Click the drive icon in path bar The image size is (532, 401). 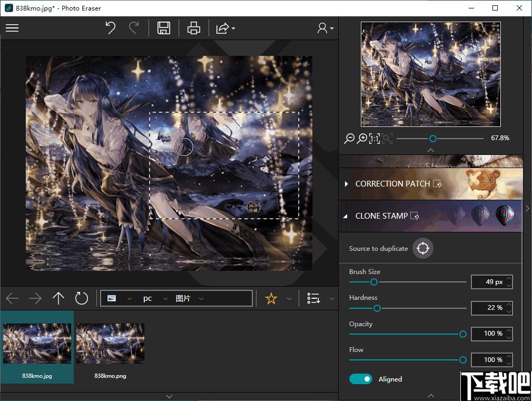[x=112, y=298]
